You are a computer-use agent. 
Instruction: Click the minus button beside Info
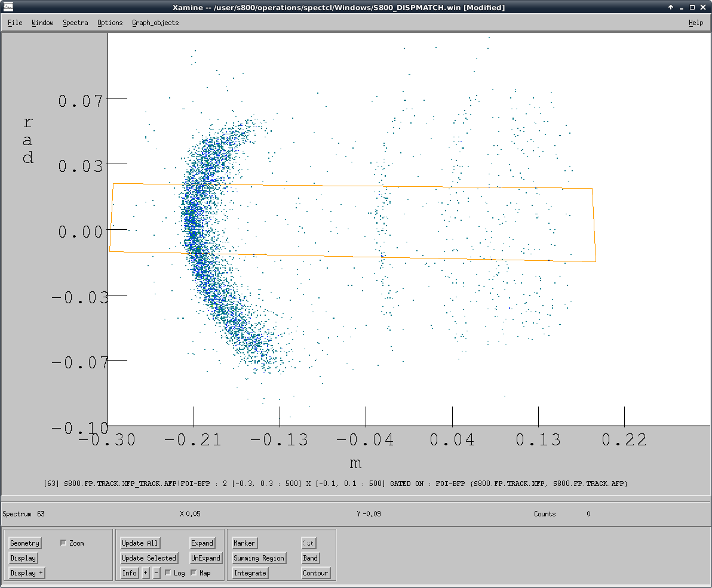(x=156, y=573)
